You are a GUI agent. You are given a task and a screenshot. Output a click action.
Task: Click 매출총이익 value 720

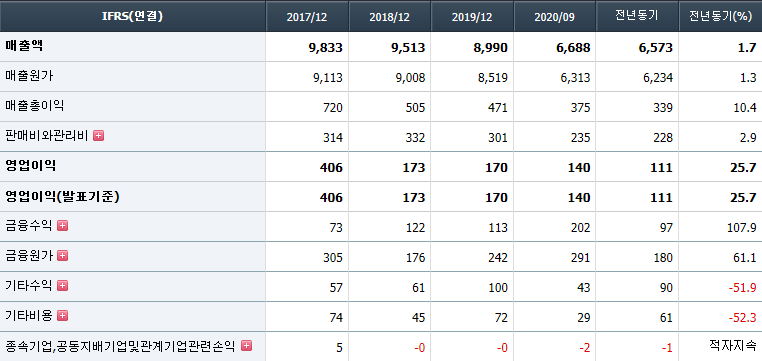tap(333, 108)
